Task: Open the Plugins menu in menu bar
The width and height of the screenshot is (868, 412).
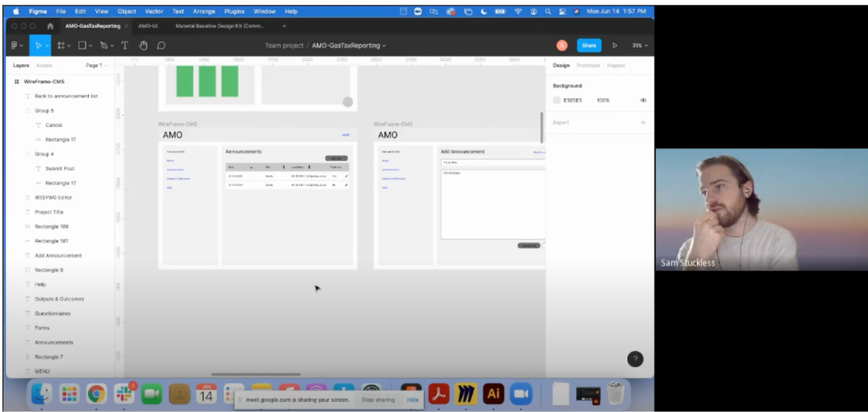Action: tap(235, 11)
